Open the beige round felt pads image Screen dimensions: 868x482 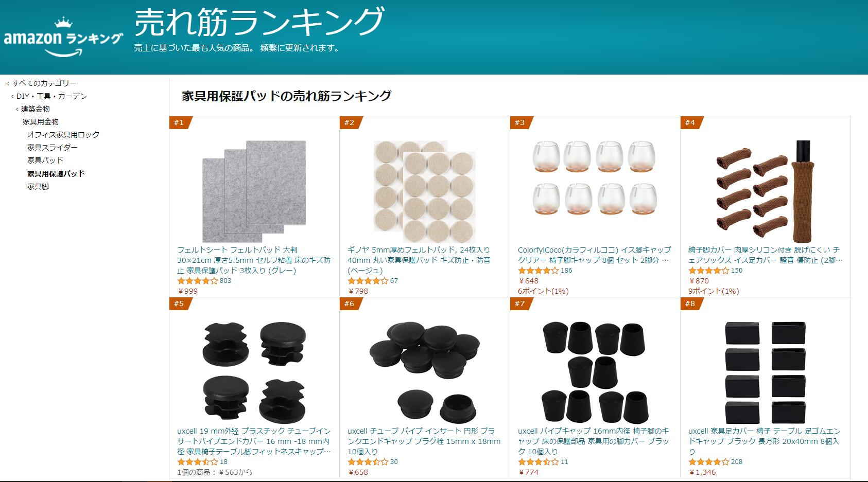click(424, 191)
